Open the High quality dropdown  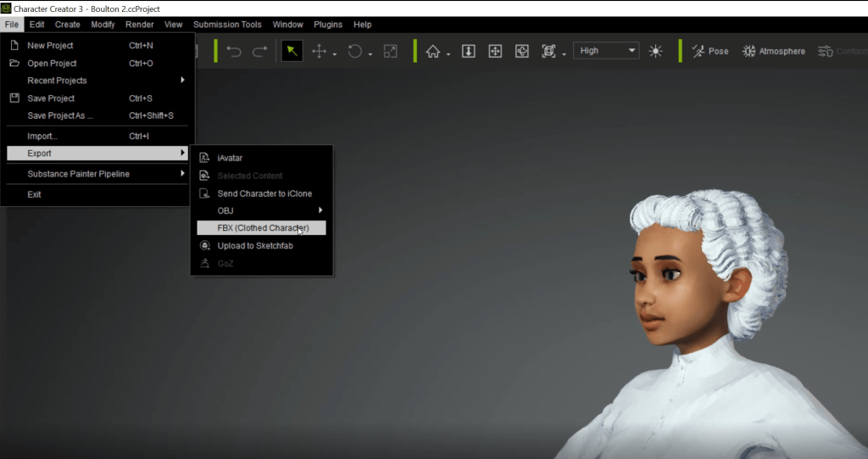(x=606, y=50)
